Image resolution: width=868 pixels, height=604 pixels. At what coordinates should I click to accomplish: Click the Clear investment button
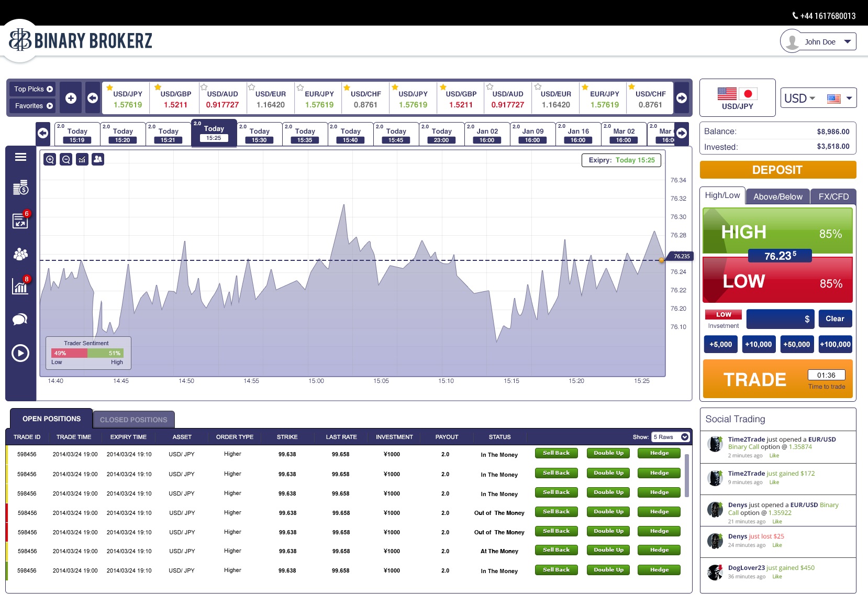[835, 319]
